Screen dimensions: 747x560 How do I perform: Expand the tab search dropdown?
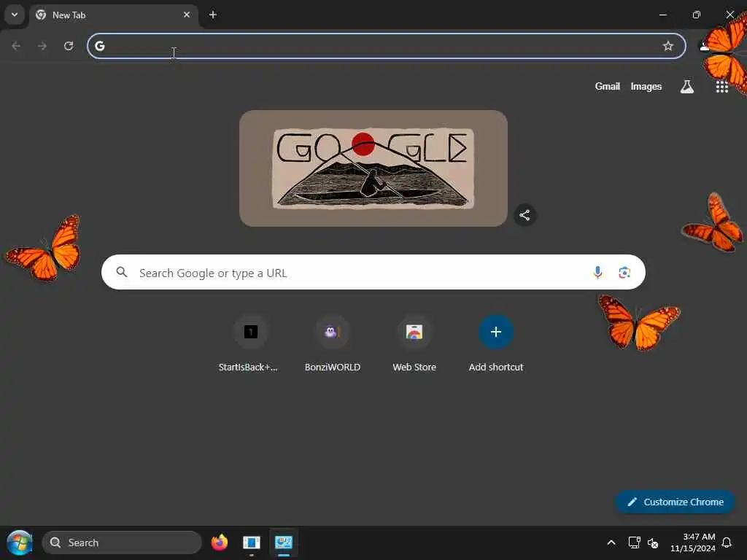click(15, 15)
